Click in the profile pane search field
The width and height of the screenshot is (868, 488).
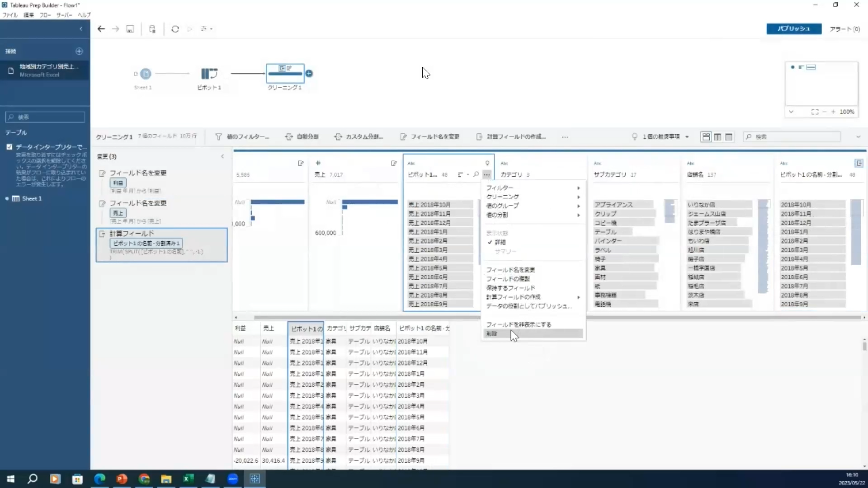tap(792, 136)
